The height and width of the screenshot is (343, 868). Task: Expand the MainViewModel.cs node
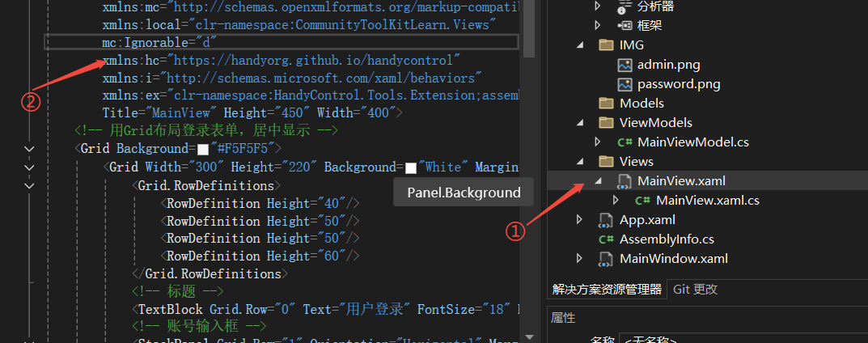pyautogui.click(x=598, y=142)
